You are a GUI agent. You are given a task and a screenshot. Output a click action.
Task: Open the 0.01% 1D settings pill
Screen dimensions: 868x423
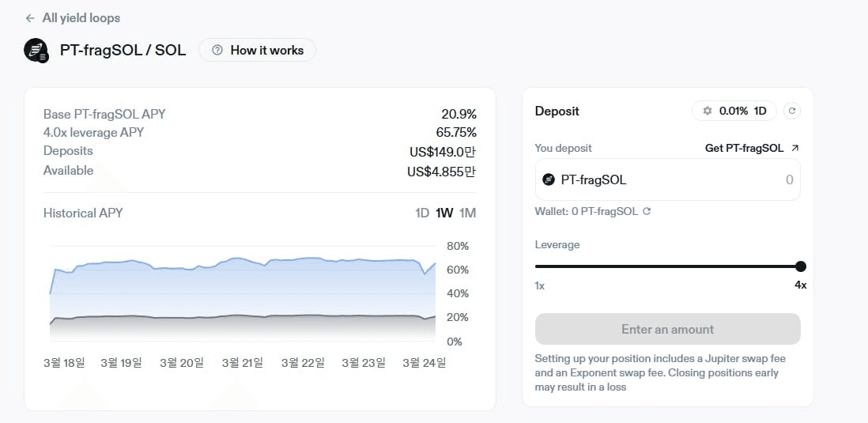[734, 111]
